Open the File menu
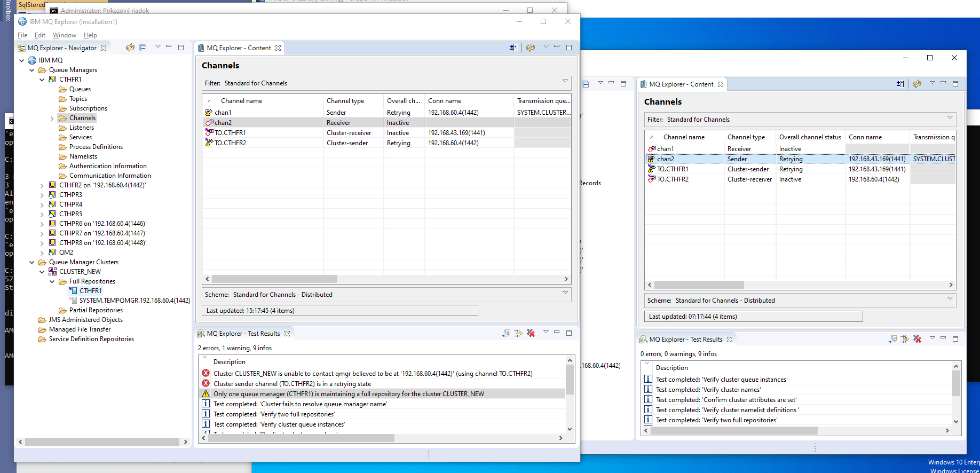The image size is (980, 473). 22,35
